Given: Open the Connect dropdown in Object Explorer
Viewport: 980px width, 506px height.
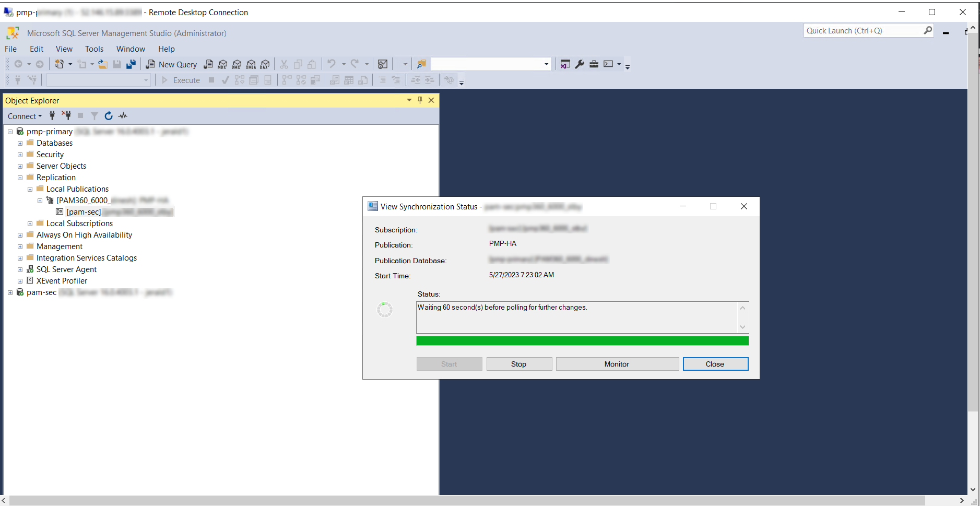Looking at the screenshot, I should [25, 116].
